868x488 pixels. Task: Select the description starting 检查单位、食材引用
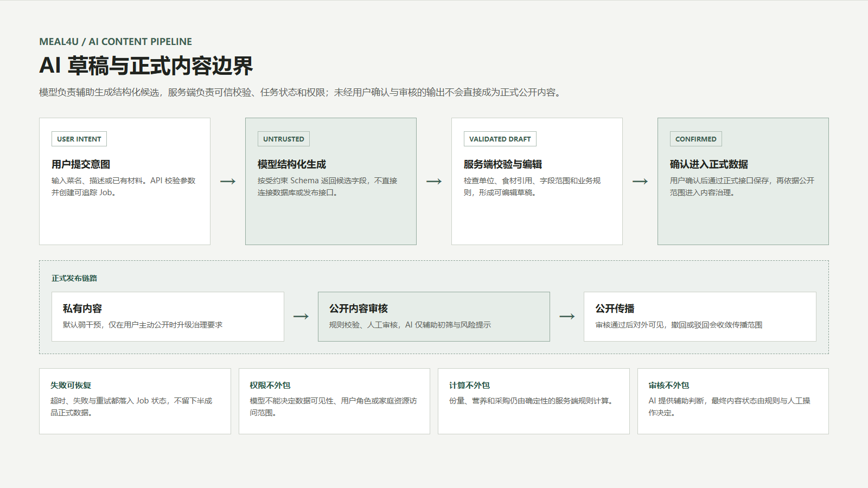532,187
